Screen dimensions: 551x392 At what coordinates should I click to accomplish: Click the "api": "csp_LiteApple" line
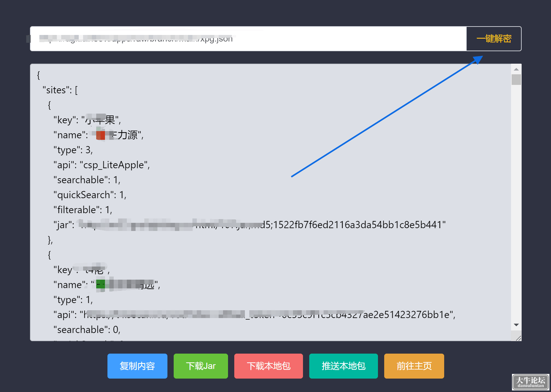102,165
